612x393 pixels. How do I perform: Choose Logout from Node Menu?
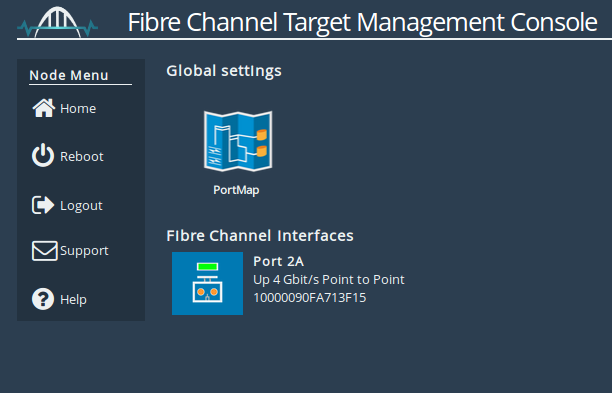click(x=81, y=206)
